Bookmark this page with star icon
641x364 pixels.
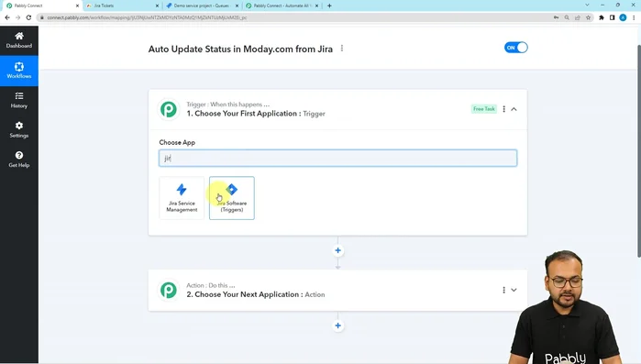[x=588, y=17]
